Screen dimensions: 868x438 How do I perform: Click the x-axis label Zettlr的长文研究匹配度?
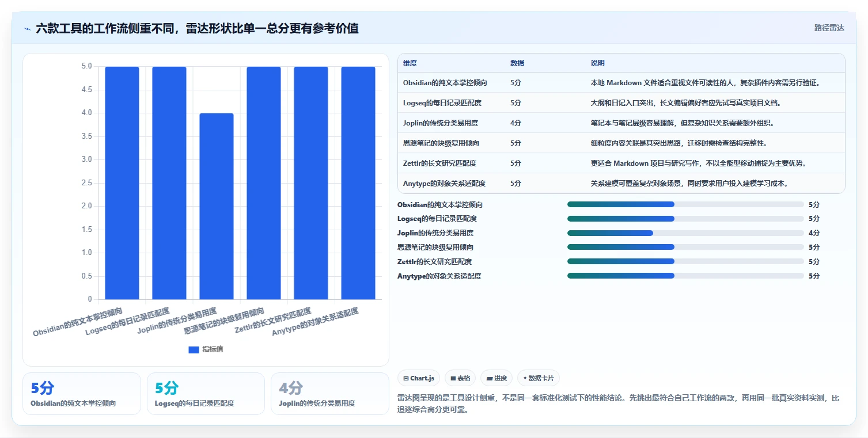(x=273, y=322)
